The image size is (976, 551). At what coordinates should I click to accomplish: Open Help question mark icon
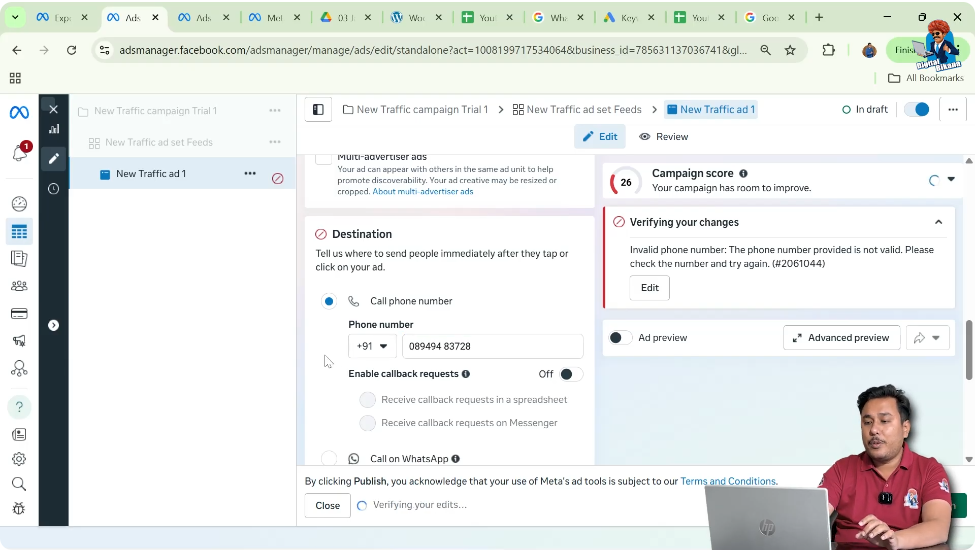(19, 407)
